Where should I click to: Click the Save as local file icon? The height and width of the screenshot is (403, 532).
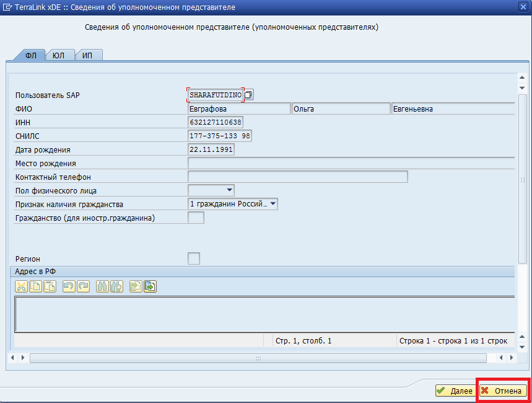[x=150, y=286]
